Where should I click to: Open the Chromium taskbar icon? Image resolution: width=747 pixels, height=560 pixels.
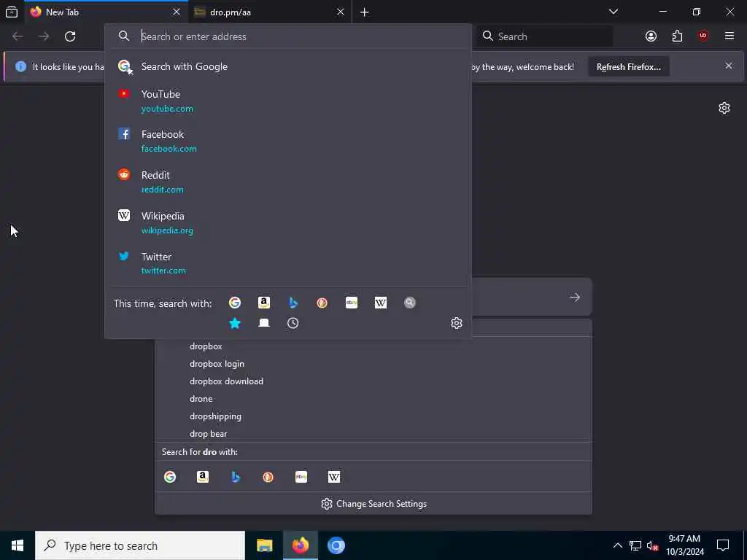tap(336, 545)
